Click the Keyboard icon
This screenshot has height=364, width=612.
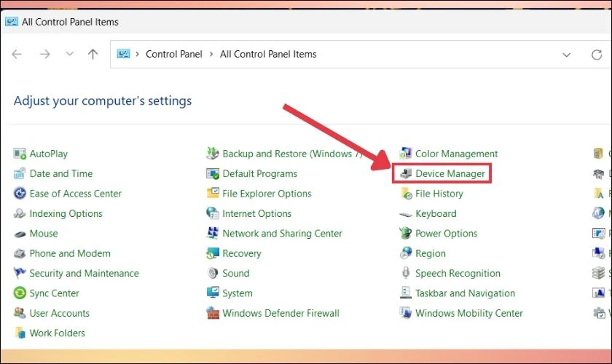[406, 214]
